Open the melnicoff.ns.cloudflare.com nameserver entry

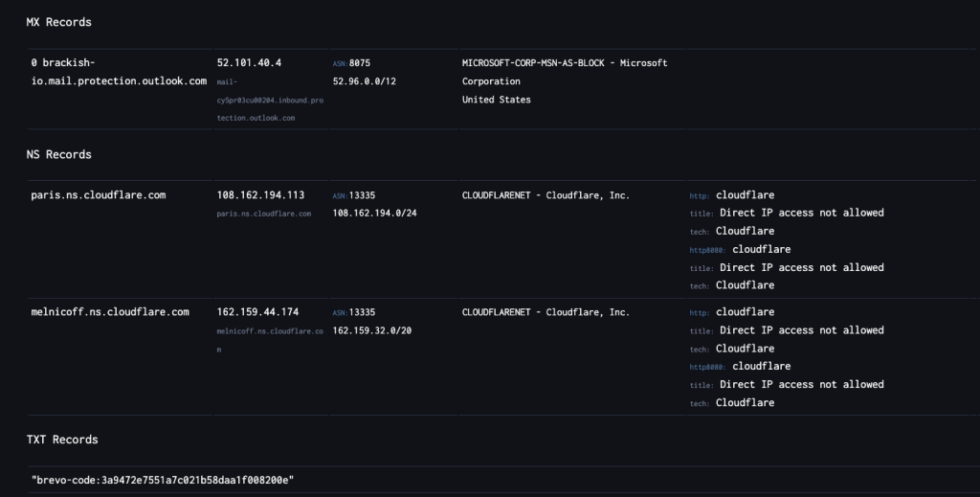pos(110,312)
